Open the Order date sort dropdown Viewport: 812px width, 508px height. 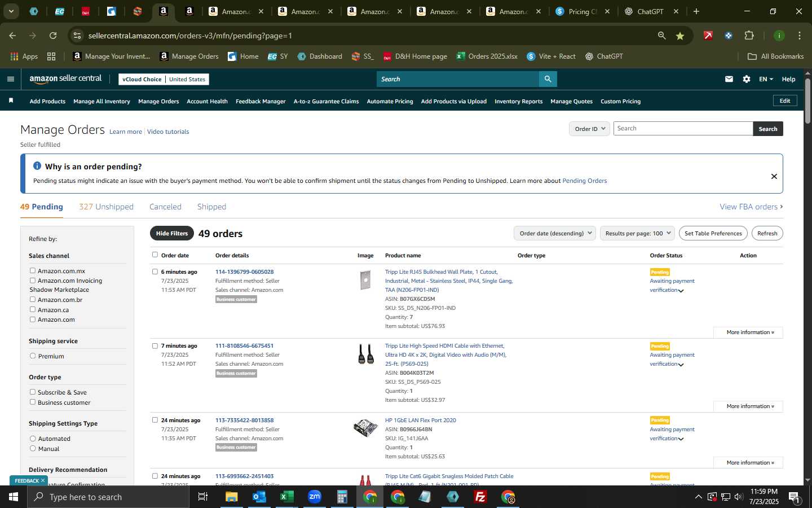(555, 233)
